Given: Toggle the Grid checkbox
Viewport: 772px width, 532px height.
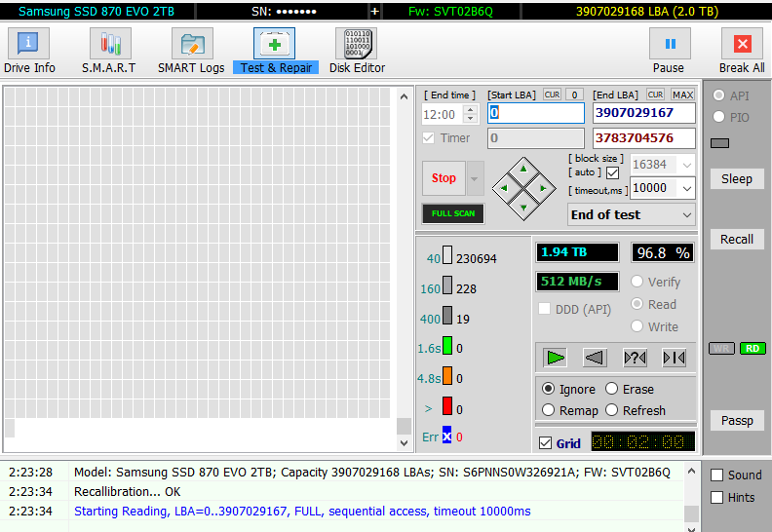Looking at the screenshot, I should (x=545, y=443).
